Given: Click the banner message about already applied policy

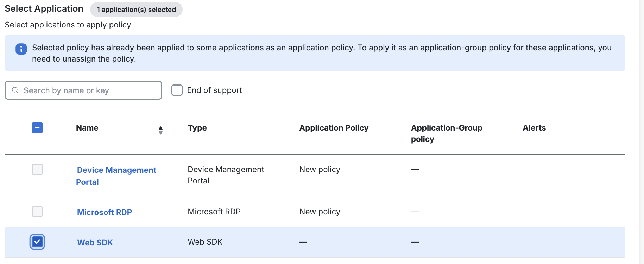Looking at the screenshot, I should click(x=322, y=53).
